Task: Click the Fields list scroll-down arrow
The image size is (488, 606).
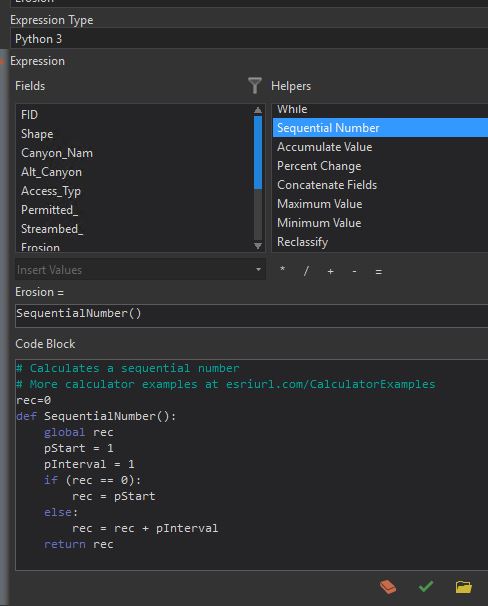Action: pos(258,246)
